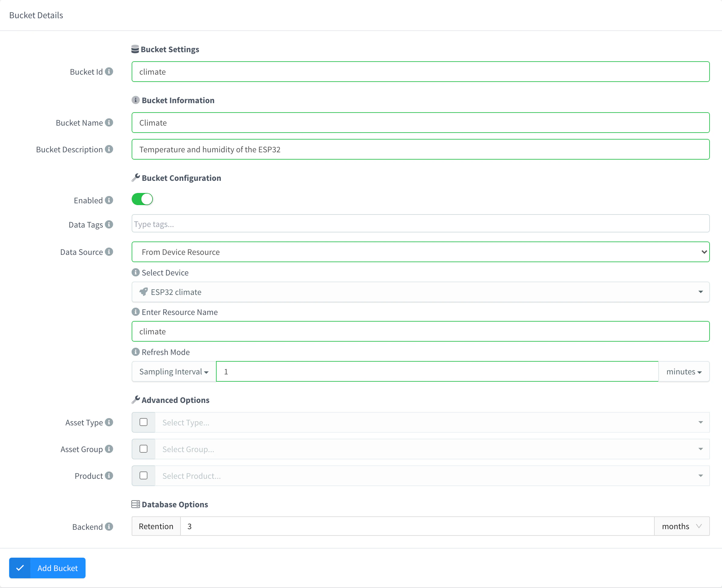Open the Data Source dropdown
This screenshot has width=722, height=588.
[420, 252]
